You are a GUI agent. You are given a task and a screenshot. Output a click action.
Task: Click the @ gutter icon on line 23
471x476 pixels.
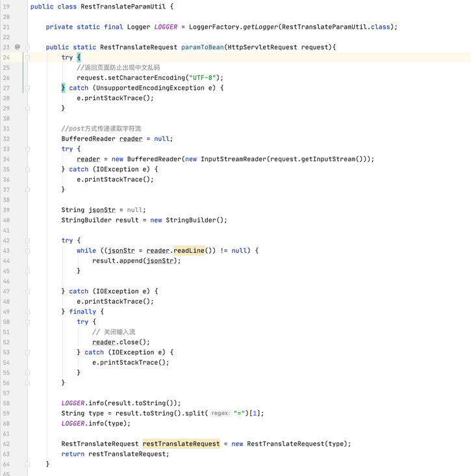click(x=18, y=47)
